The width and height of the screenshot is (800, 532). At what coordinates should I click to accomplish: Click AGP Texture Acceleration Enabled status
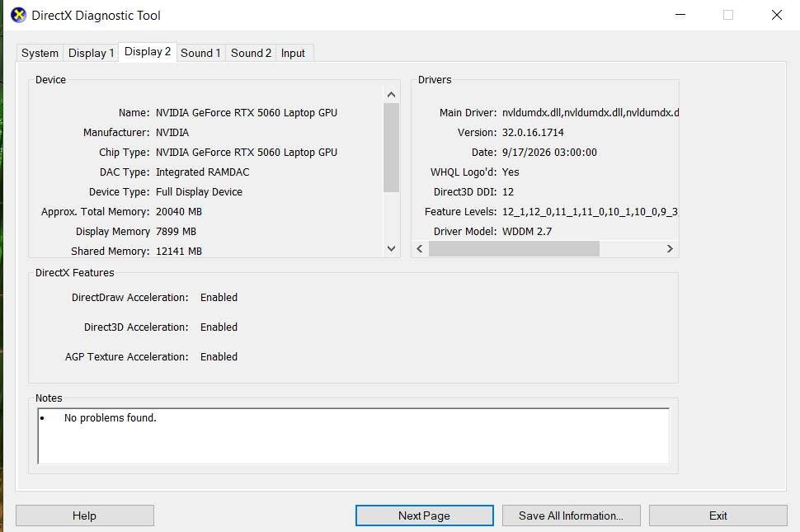(x=219, y=357)
